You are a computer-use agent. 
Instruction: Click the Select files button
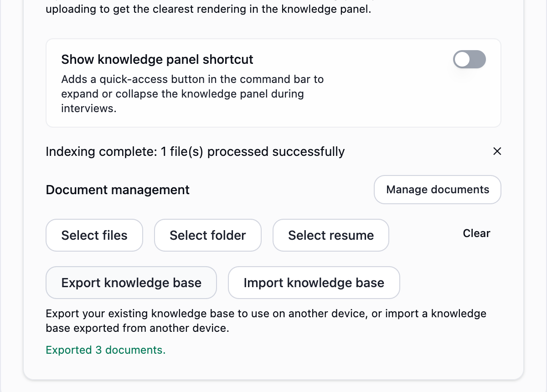[x=94, y=235]
